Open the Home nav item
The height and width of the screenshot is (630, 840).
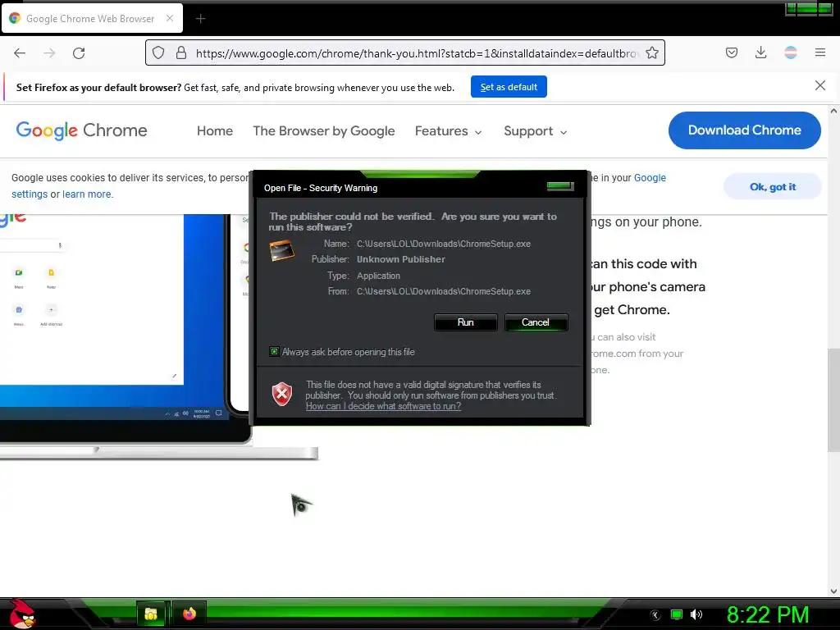(215, 130)
